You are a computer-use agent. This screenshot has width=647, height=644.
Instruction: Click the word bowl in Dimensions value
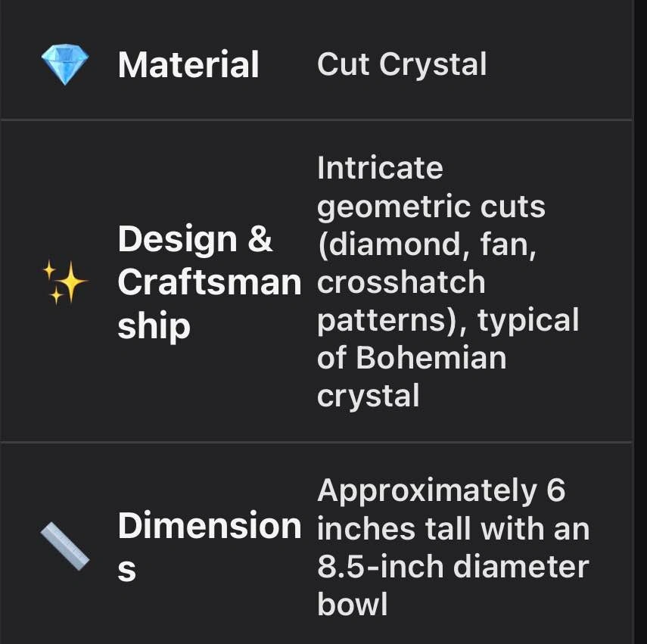pyautogui.click(x=353, y=604)
